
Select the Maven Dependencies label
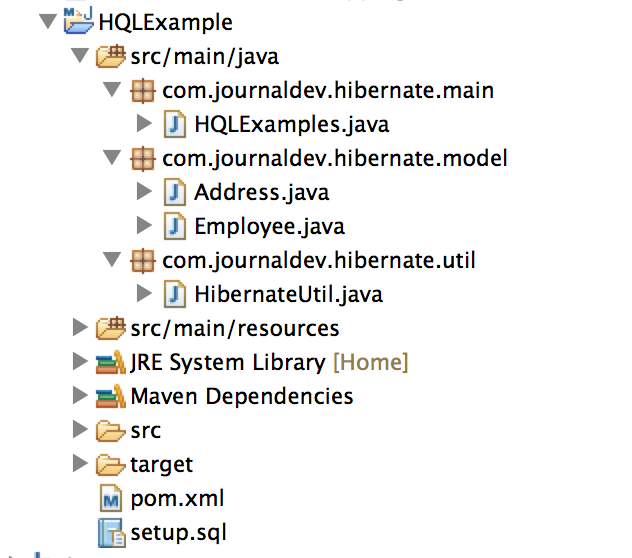point(242,396)
